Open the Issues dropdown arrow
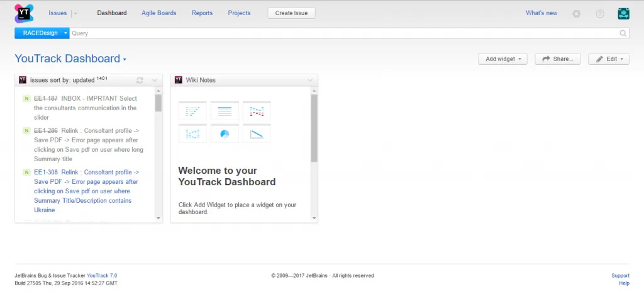This screenshot has width=644, height=301. coord(75,14)
